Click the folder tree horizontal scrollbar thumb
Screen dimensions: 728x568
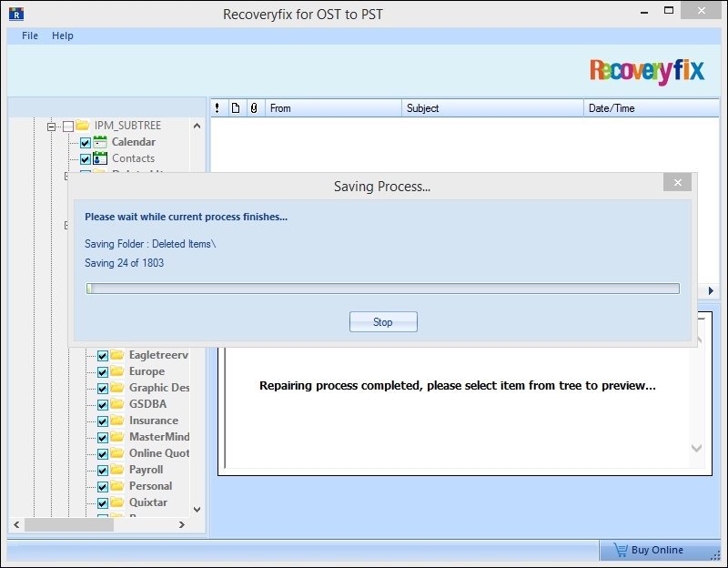[69, 525]
